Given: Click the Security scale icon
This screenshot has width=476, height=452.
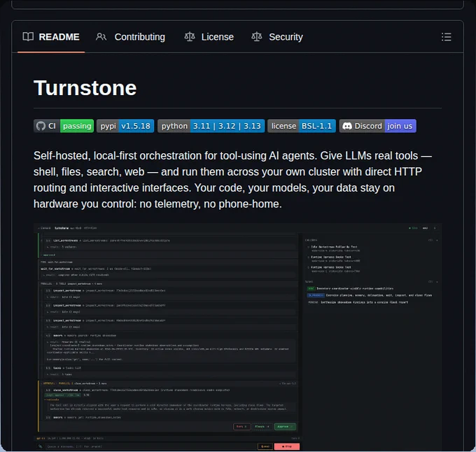Looking at the screenshot, I should (x=256, y=36).
